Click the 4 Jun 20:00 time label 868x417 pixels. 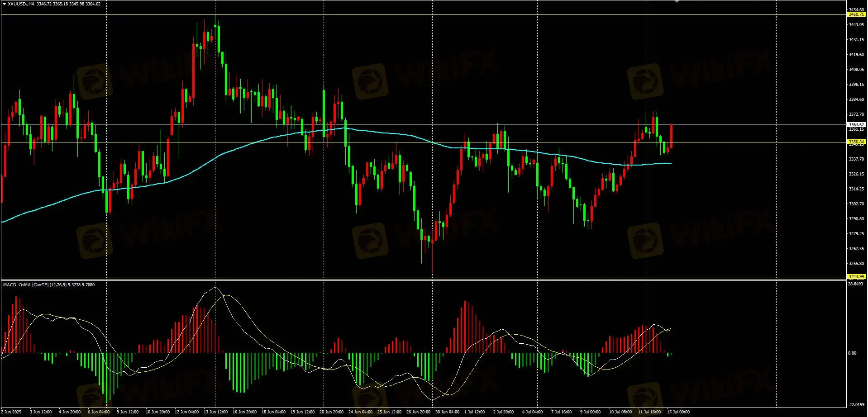coord(70,412)
